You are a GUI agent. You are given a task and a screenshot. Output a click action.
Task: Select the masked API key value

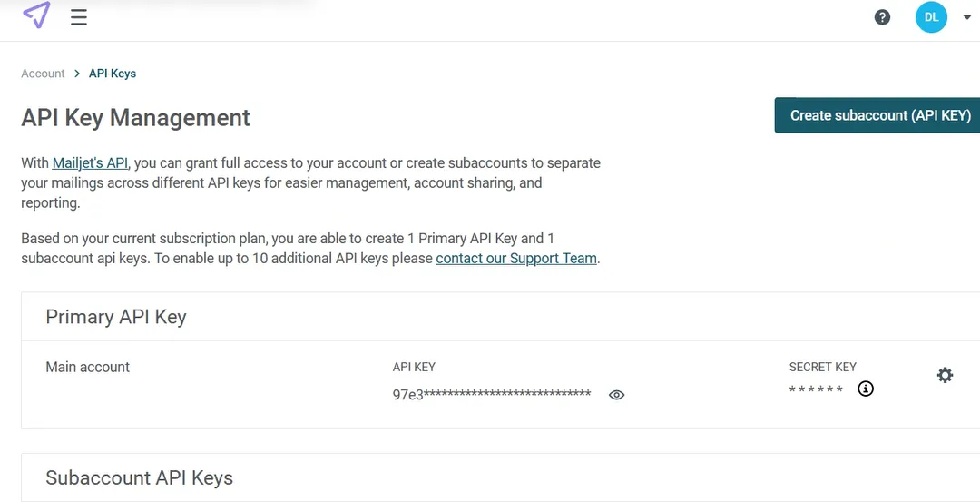pos(492,395)
